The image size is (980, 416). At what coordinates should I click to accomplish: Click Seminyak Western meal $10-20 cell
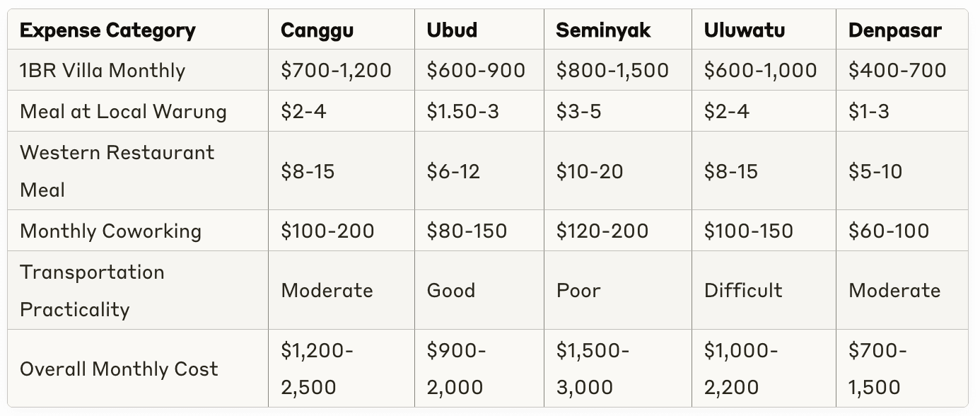[589, 171]
